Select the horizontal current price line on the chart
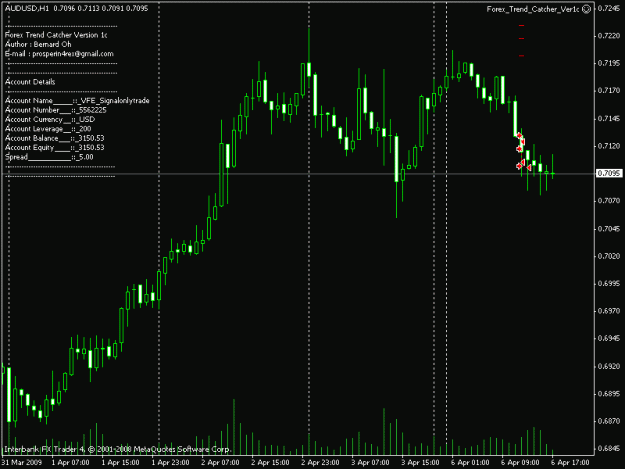The height and width of the screenshot is (469, 625). tap(297, 174)
